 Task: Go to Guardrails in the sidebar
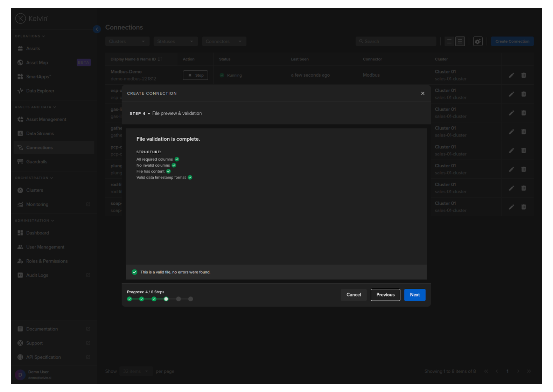(36, 162)
